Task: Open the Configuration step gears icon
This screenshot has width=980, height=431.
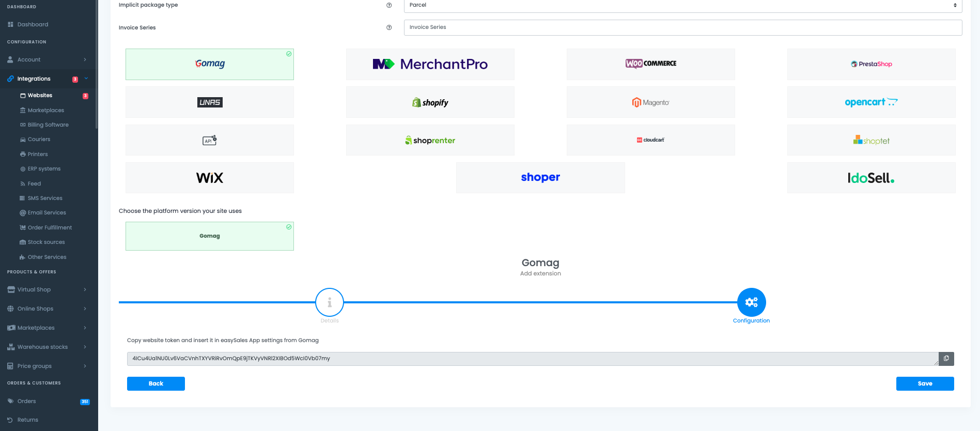Action: pyautogui.click(x=752, y=302)
